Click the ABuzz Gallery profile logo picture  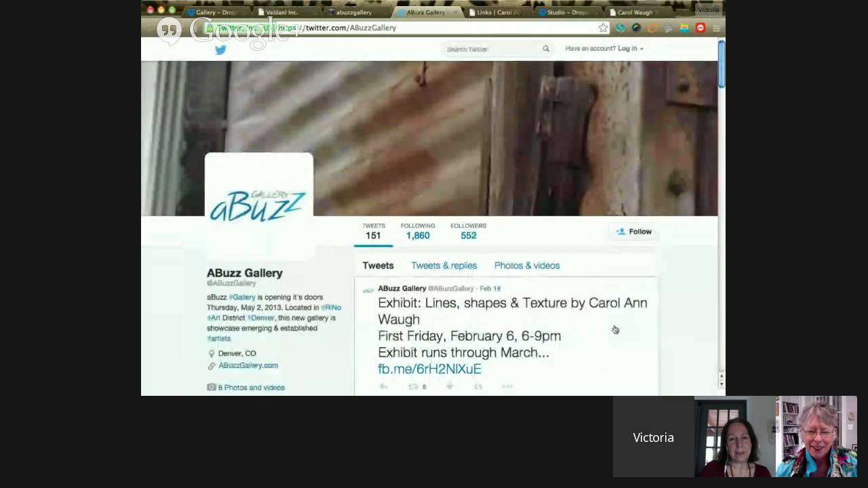click(x=259, y=206)
